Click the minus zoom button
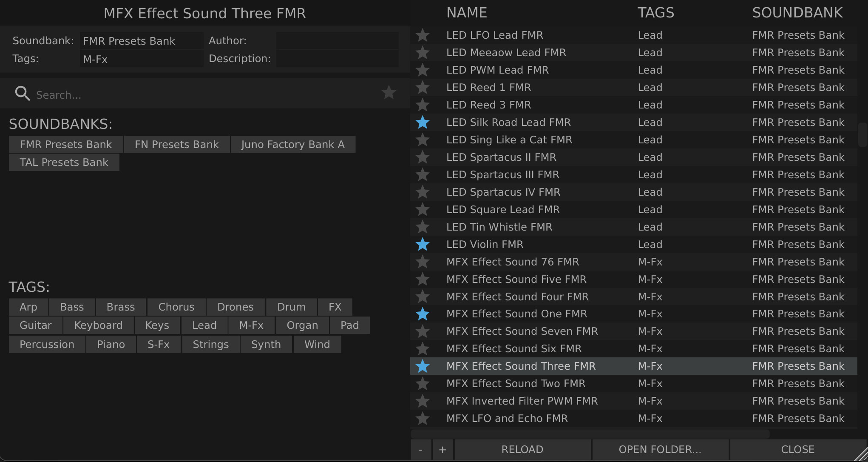 pyautogui.click(x=420, y=450)
